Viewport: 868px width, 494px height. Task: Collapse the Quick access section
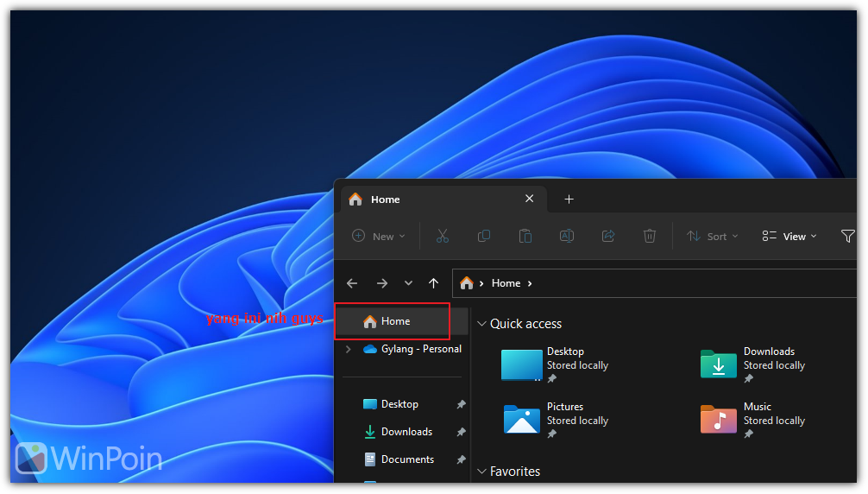tap(482, 324)
